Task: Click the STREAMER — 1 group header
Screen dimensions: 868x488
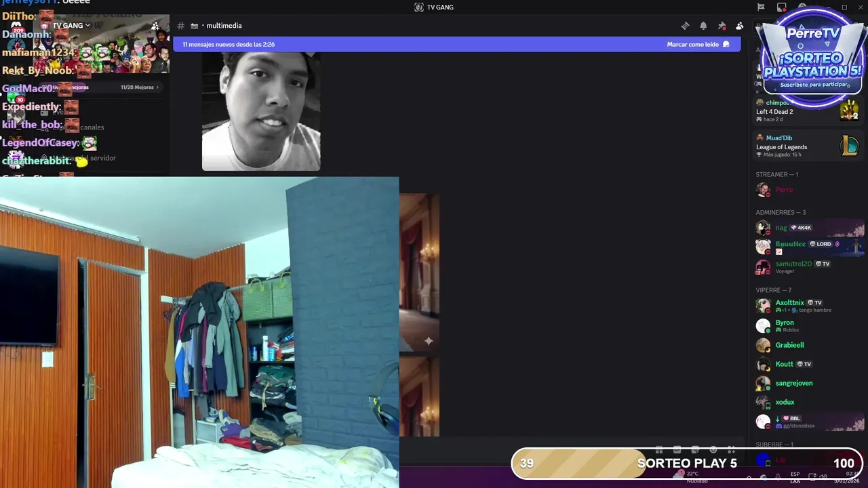Action: 777,174
